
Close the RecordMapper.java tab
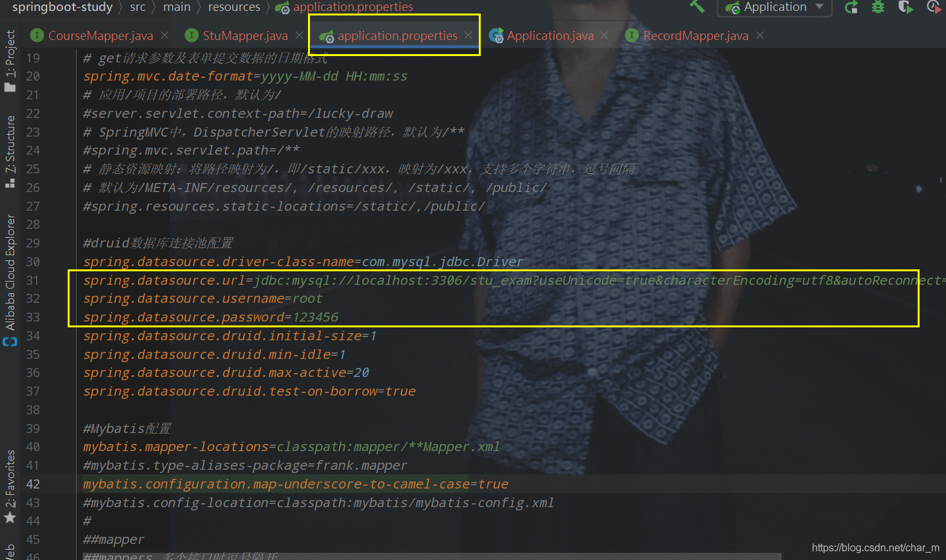(x=760, y=35)
